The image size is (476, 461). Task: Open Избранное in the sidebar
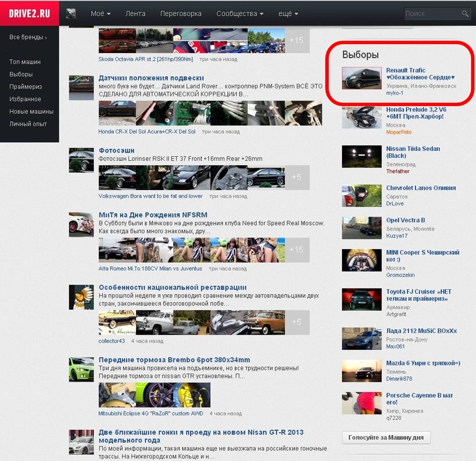point(25,99)
